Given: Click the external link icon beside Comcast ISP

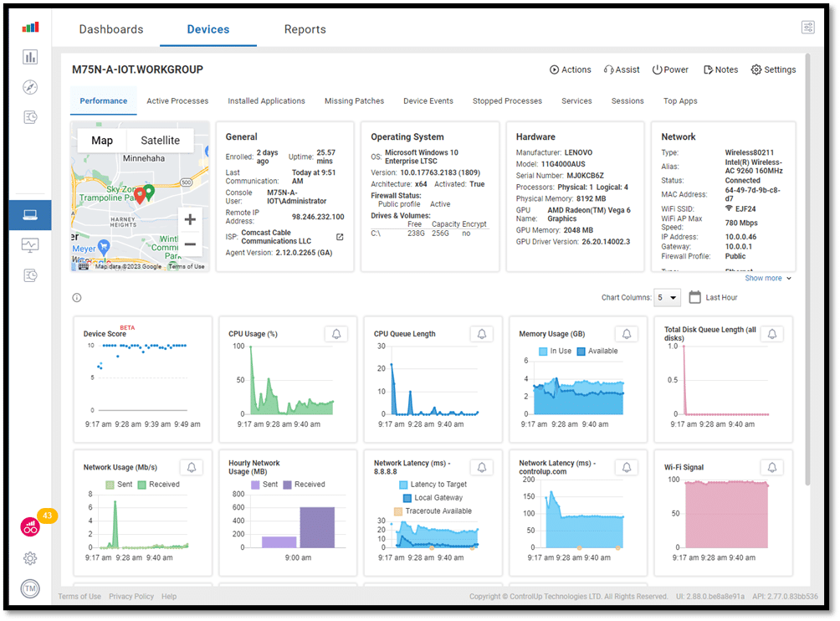Looking at the screenshot, I should (340, 237).
